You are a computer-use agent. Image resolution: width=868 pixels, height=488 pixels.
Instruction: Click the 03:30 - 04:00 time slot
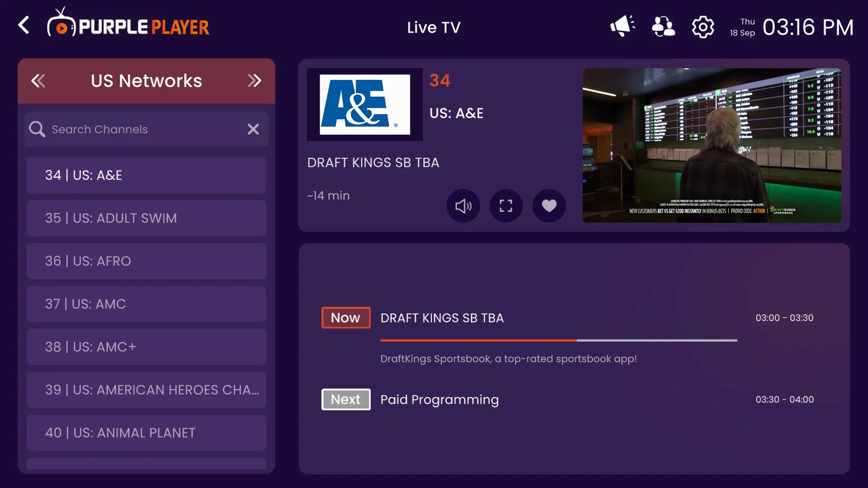pos(785,400)
